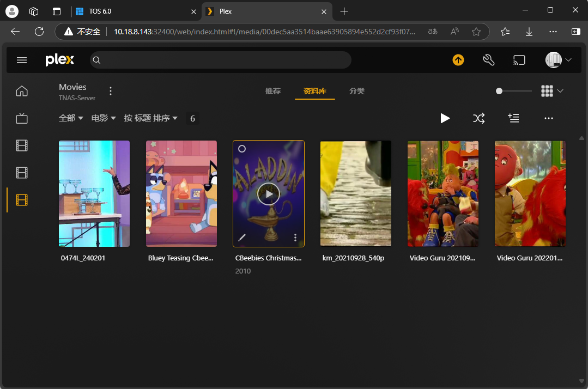Click the TNAS-Server name under Movies
Viewport: 588px width, 389px height.
77,98
